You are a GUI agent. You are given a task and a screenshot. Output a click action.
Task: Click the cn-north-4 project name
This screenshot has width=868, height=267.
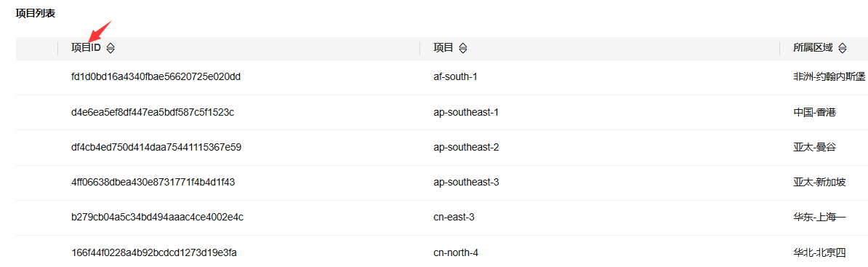click(x=456, y=252)
